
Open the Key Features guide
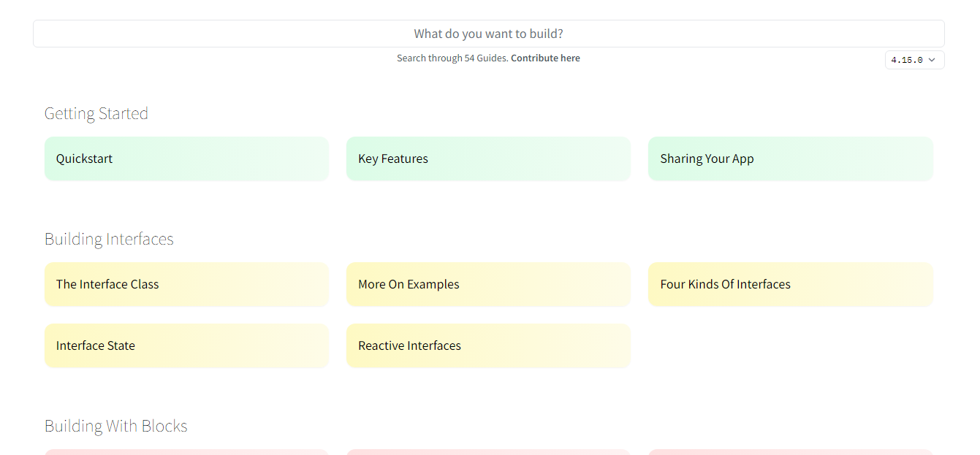coord(488,158)
